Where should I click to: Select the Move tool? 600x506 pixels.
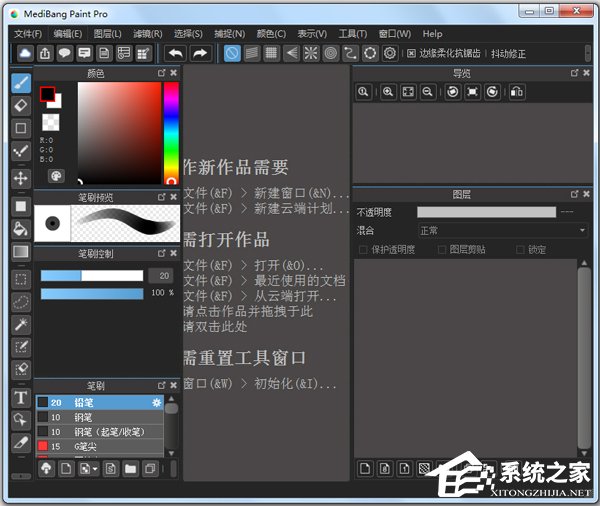click(20, 178)
